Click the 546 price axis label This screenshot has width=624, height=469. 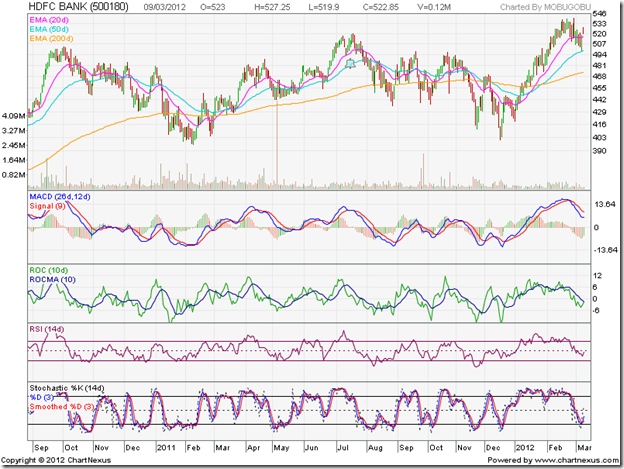(x=599, y=14)
